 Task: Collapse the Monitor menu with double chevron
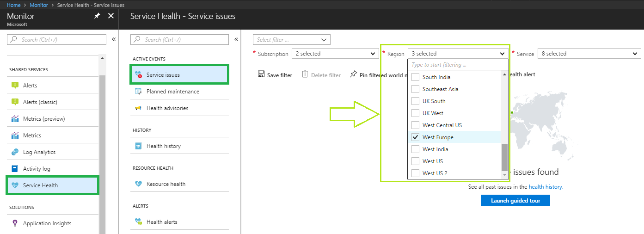(114, 40)
